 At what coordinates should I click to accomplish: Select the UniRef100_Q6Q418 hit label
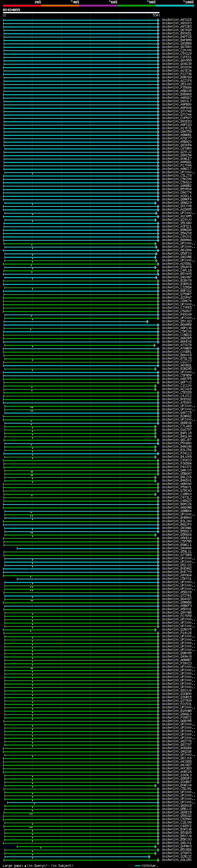tap(177, 806)
